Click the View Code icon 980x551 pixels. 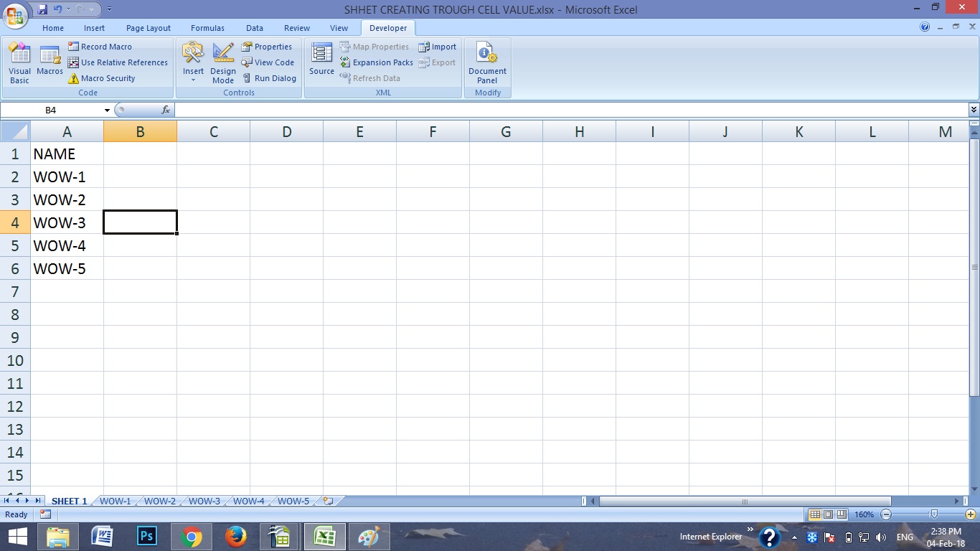(268, 62)
